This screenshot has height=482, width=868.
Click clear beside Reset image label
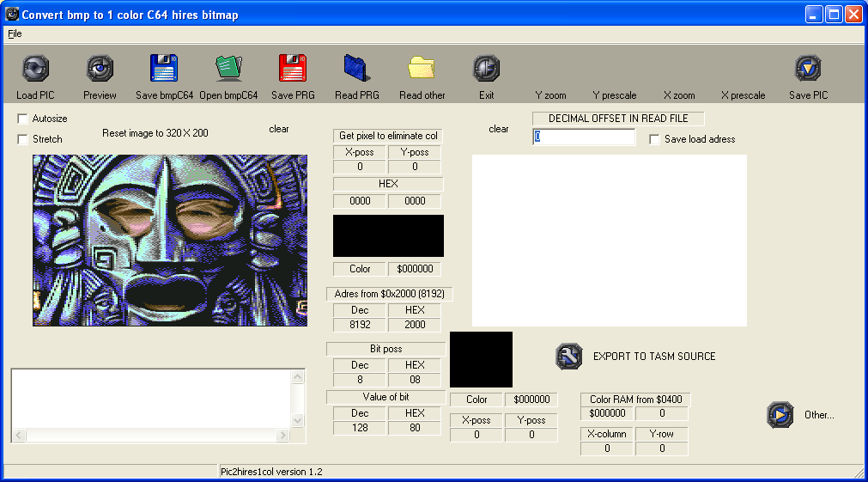[279, 129]
